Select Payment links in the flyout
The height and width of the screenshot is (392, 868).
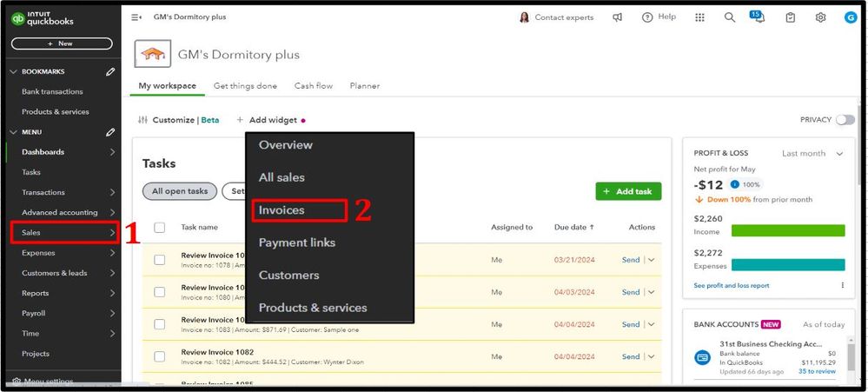click(x=296, y=243)
